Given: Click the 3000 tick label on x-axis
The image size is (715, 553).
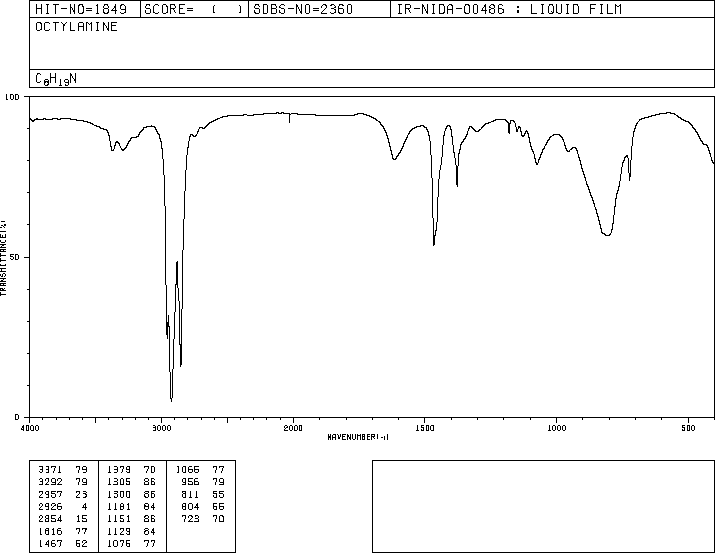Looking at the screenshot, I should click(161, 428).
